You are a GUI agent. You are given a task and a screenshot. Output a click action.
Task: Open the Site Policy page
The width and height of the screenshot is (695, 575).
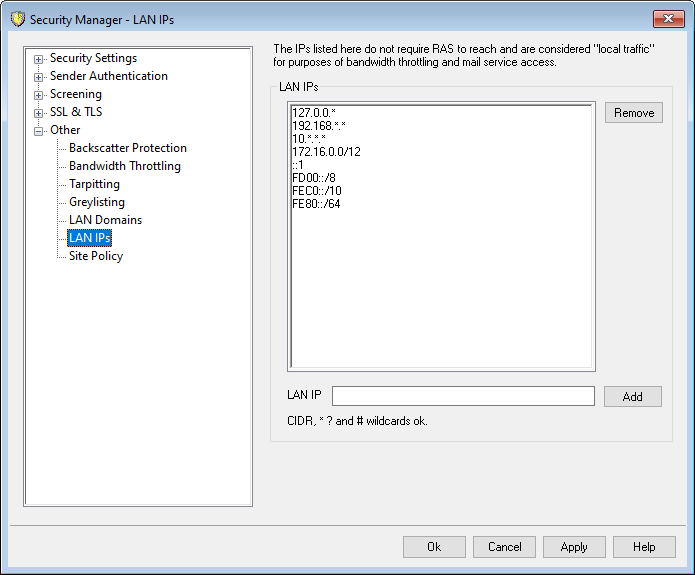coord(96,256)
